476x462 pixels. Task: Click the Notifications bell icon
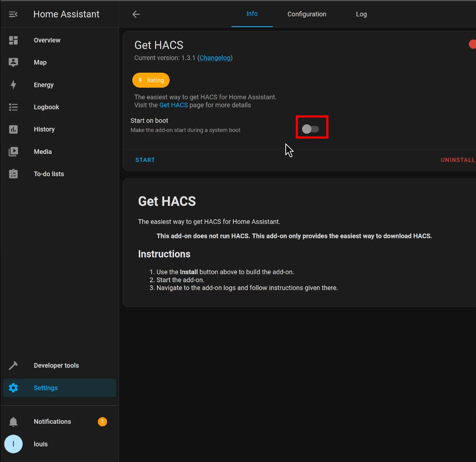[13, 422]
